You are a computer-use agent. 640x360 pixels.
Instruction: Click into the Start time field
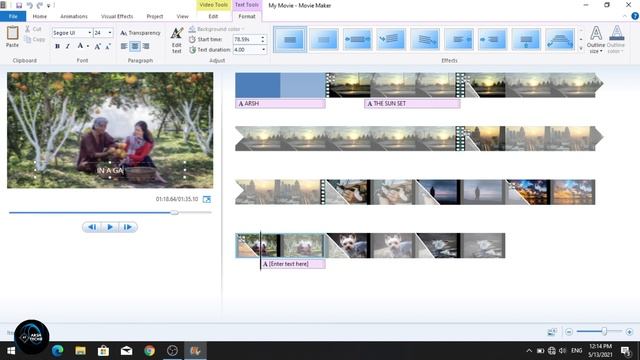(246, 40)
